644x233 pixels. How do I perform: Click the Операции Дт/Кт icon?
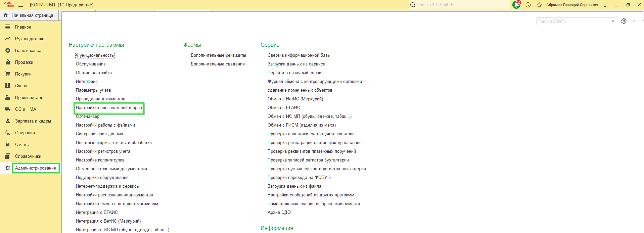pyautogui.click(x=8, y=133)
